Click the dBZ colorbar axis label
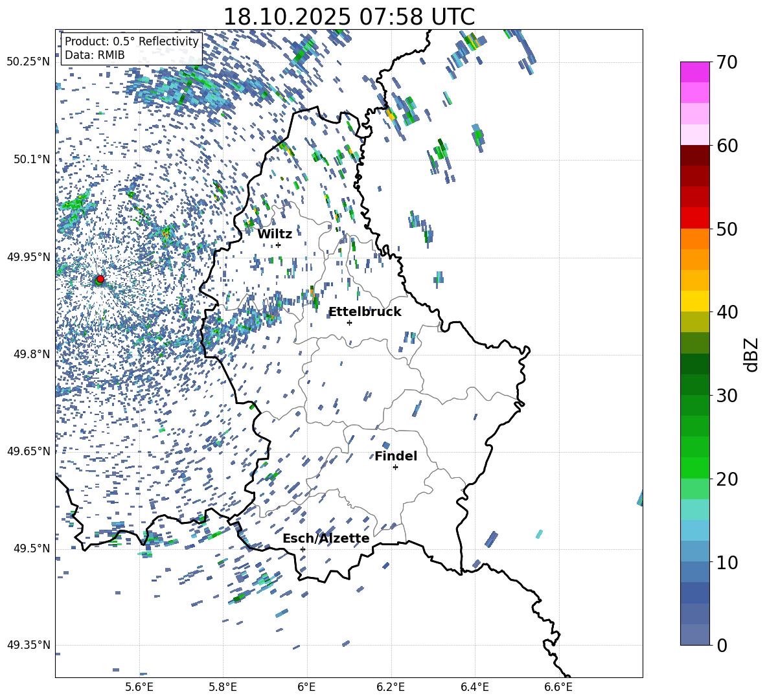767x700 pixels. [752, 354]
